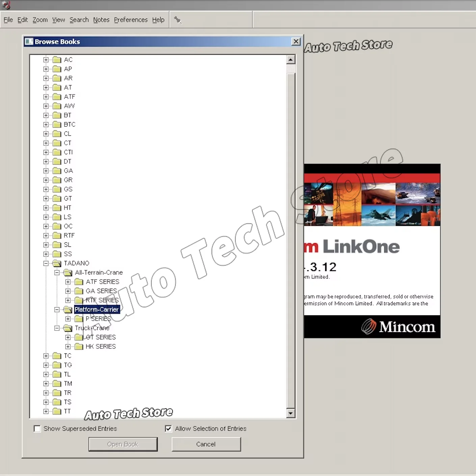This screenshot has height=476, width=476.
Task: Click the AC folder icon
Action: click(x=57, y=60)
